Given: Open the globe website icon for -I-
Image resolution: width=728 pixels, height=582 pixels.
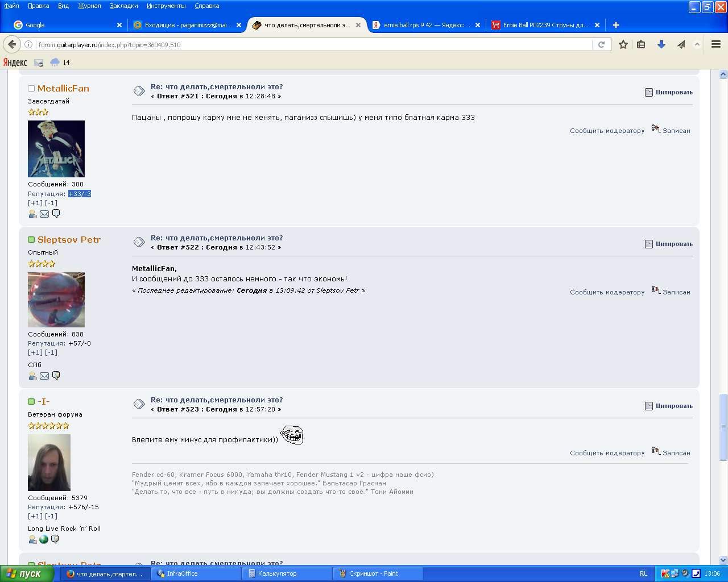Looking at the screenshot, I should coord(44,539).
